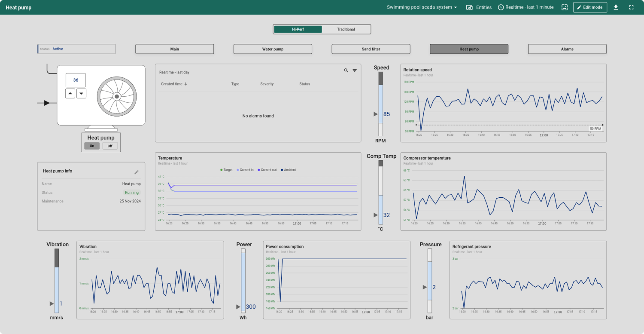
Task: Open the Realtime last 1 minute time window
Action: point(526,7)
